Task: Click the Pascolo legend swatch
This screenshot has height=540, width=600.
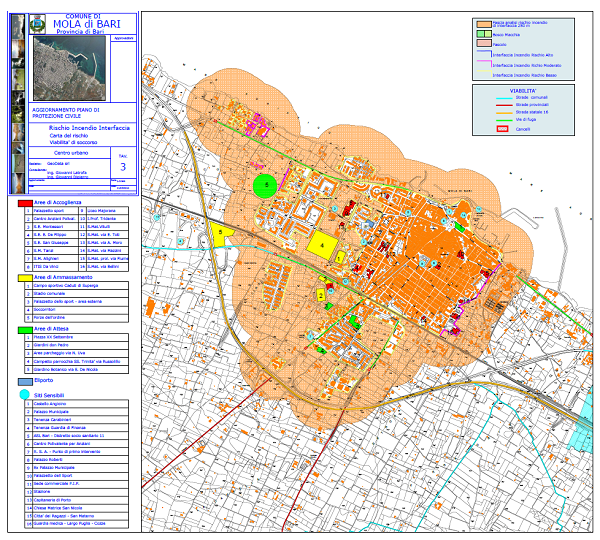Action: click(x=483, y=45)
